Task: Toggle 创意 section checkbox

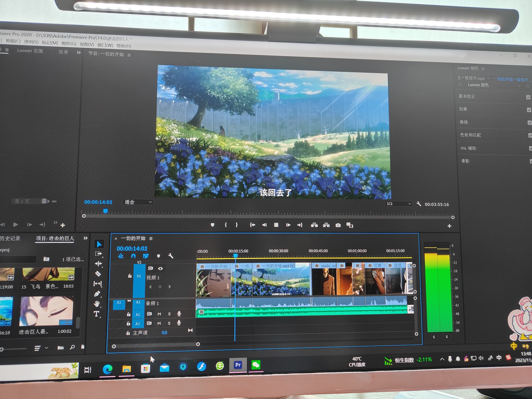Action: pyautogui.click(x=529, y=110)
